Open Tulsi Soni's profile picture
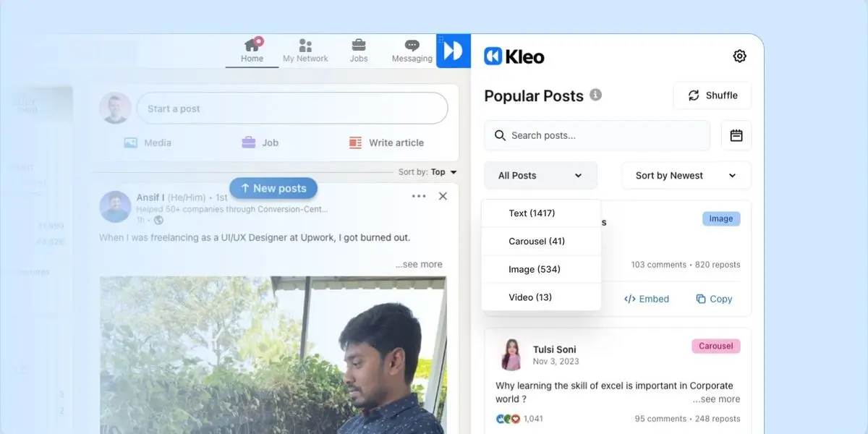Image resolution: width=868 pixels, height=434 pixels. tap(511, 354)
